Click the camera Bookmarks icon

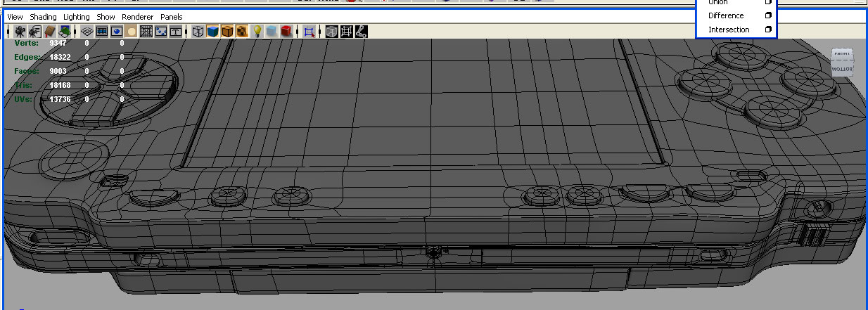click(49, 32)
